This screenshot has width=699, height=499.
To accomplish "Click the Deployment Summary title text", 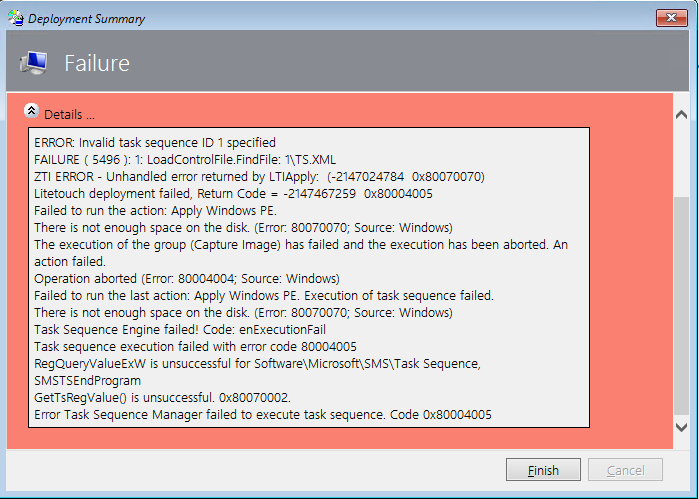I will click(x=86, y=19).
